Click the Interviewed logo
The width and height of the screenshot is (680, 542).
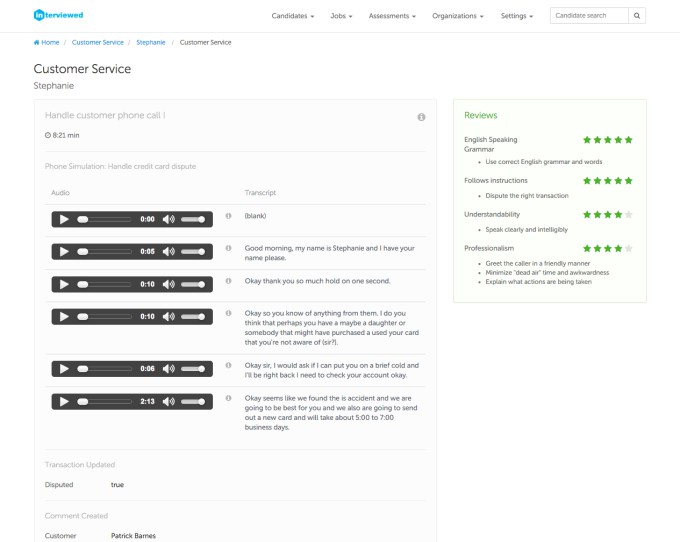(59, 15)
